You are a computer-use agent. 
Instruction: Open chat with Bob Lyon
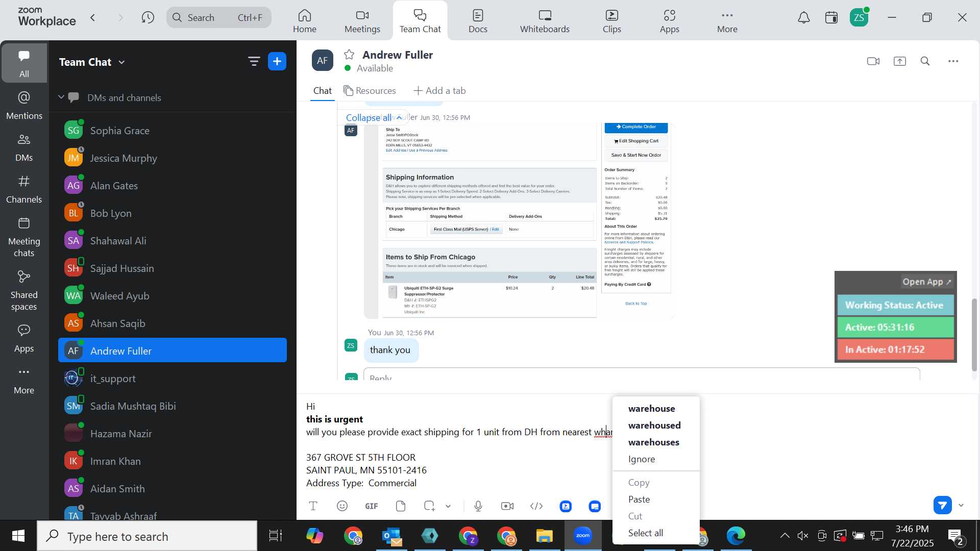tap(173, 213)
